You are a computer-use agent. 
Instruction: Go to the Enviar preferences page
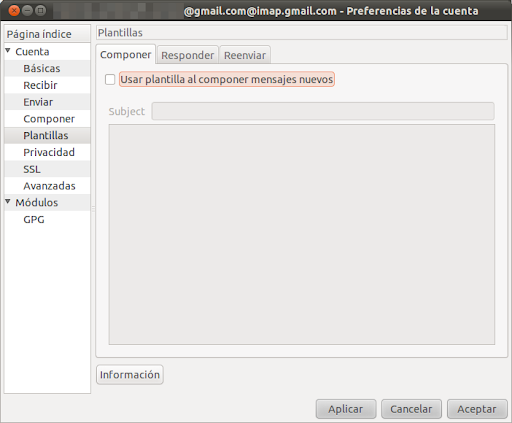pos(38,102)
